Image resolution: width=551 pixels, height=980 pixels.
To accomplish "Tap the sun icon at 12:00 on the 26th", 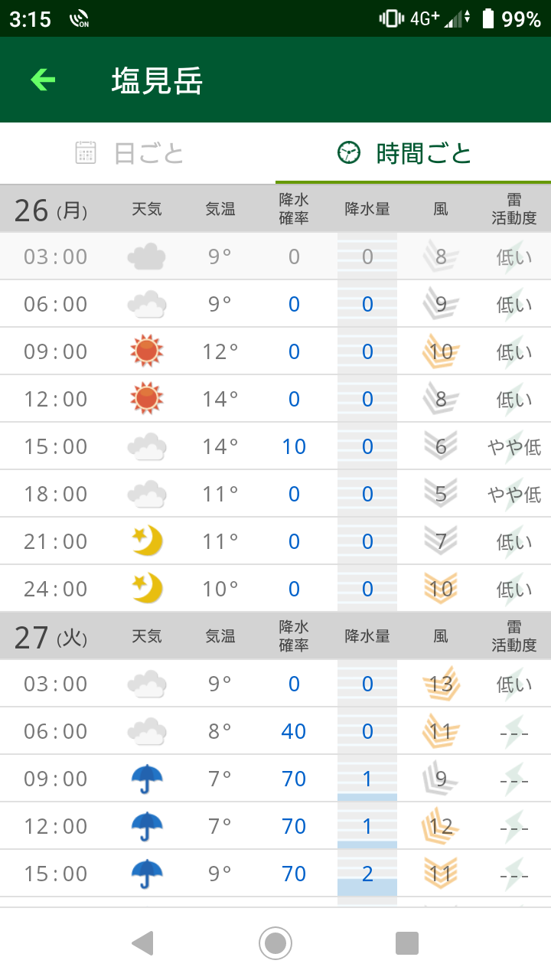I will tap(146, 399).
